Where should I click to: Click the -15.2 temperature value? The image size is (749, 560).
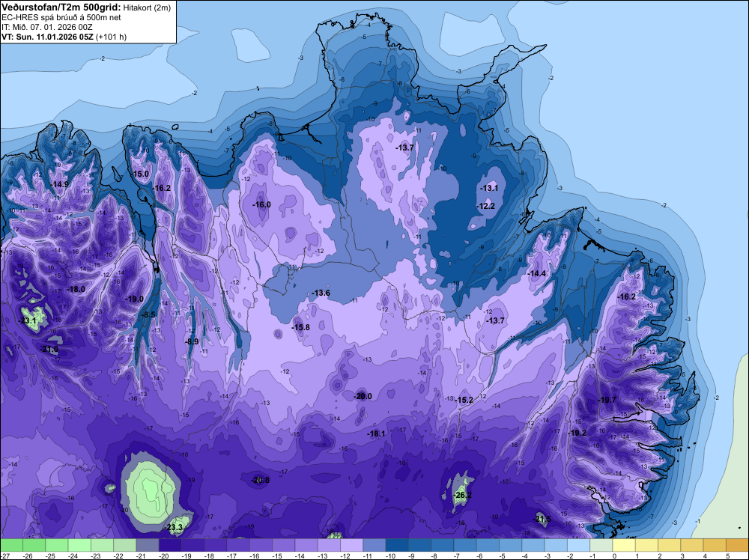(x=464, y=400)
